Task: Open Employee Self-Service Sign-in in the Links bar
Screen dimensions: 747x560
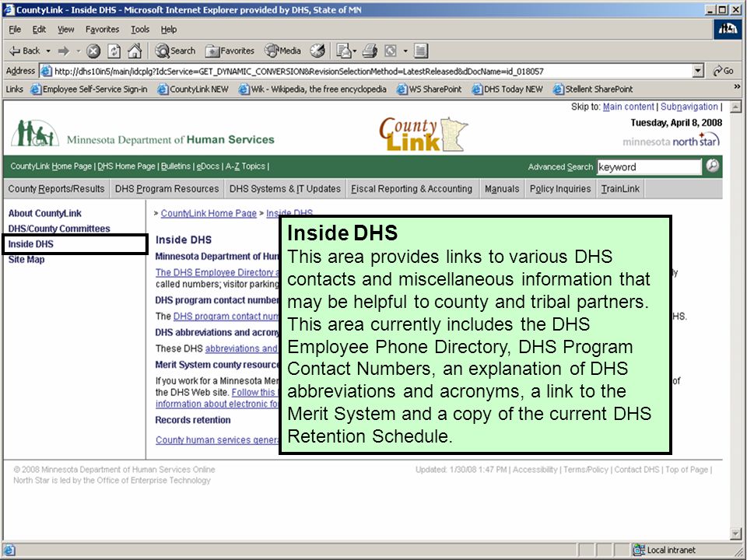Action: 89,89
